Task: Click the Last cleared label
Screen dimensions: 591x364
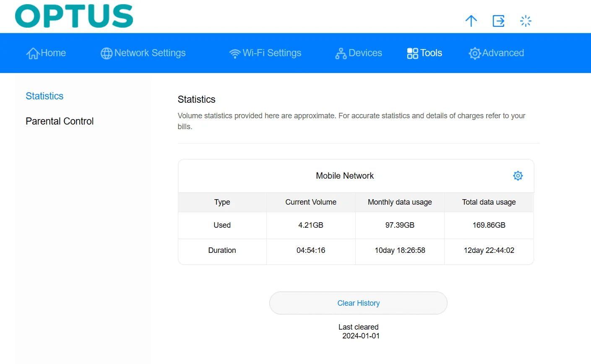Action: click(359, 327)
